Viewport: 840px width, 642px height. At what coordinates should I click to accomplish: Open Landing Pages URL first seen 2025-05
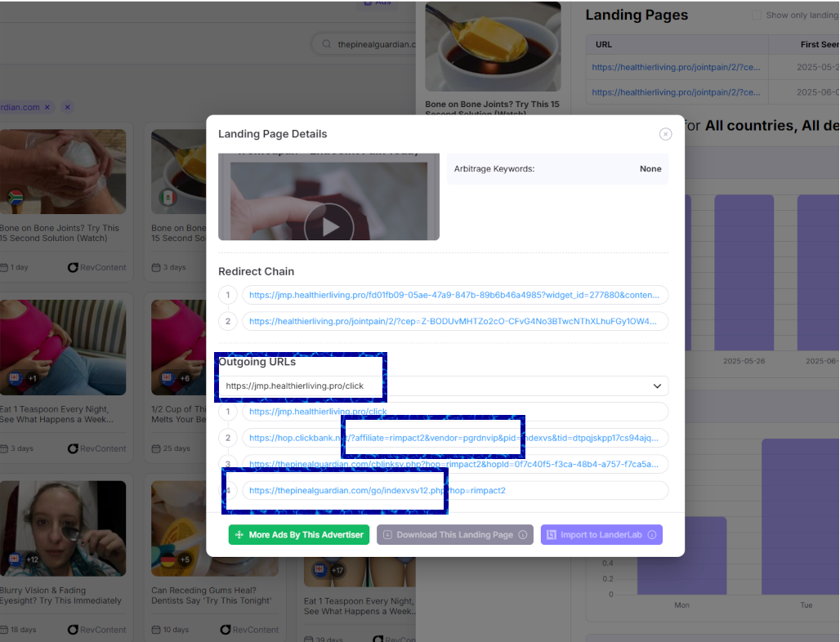point(676,67)
